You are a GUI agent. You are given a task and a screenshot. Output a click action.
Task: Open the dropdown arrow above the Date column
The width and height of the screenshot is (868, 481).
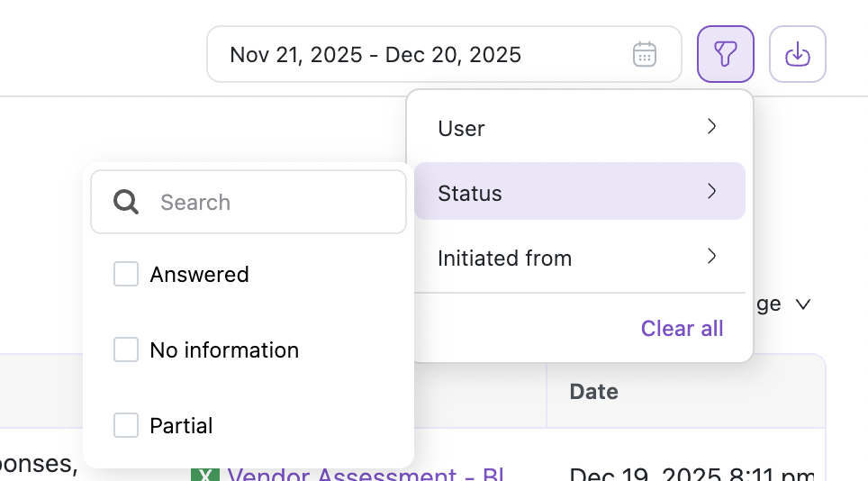coord(802,304)
